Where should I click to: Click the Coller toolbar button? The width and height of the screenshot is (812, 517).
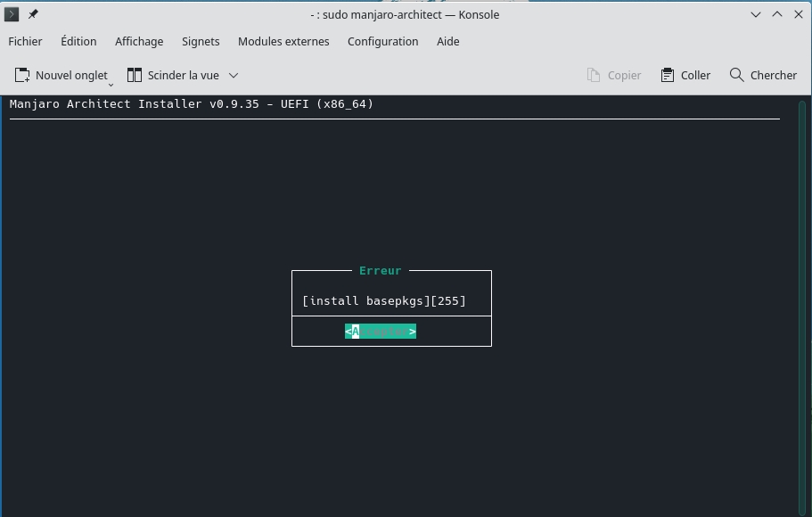pos(685,75)
